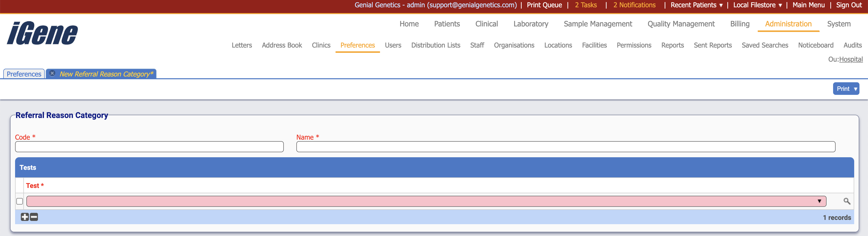
Task: Navigate to the Users page
Action: [x=393, y=45]
